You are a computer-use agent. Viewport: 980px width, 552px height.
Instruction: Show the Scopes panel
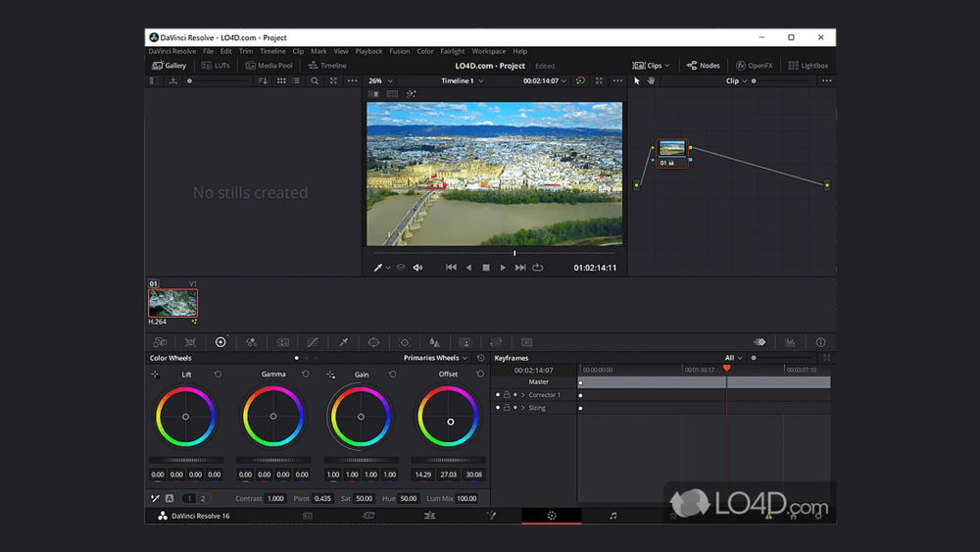(790, 342)
